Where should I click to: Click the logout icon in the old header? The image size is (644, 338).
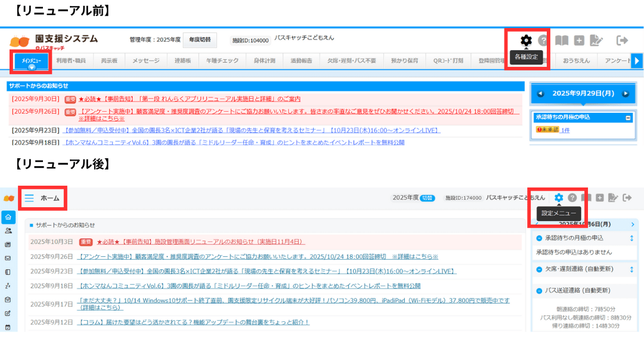point(622,41)
